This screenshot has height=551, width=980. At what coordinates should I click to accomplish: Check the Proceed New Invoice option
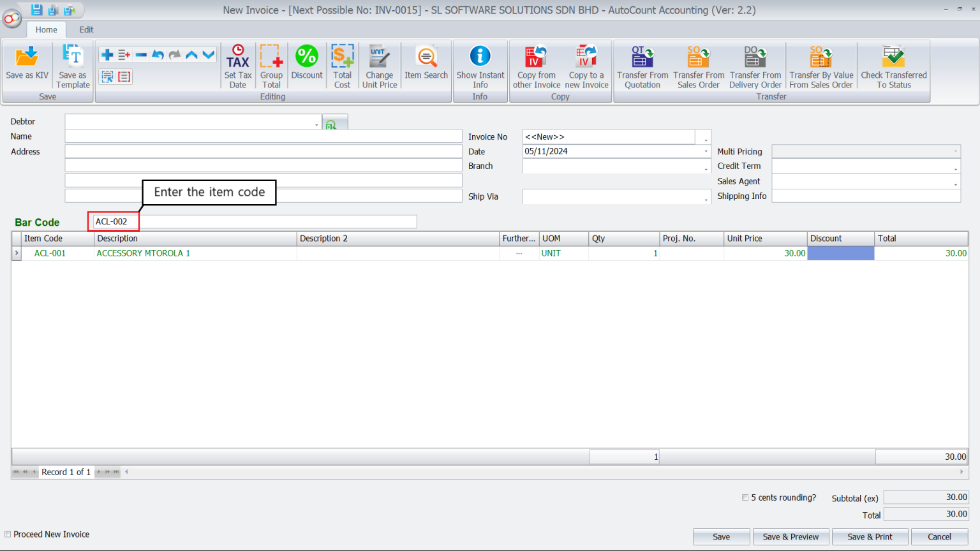pyautogui.click(x=7, y=534)
